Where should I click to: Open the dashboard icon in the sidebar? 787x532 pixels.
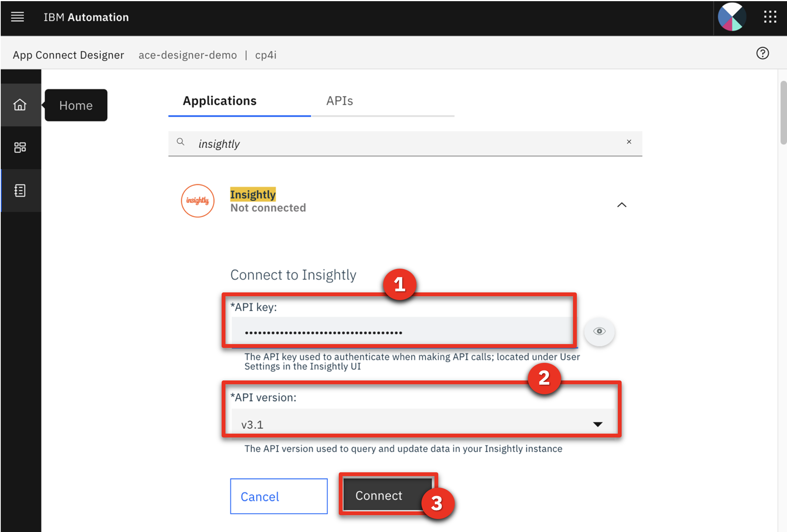click(x=20, y=147)
